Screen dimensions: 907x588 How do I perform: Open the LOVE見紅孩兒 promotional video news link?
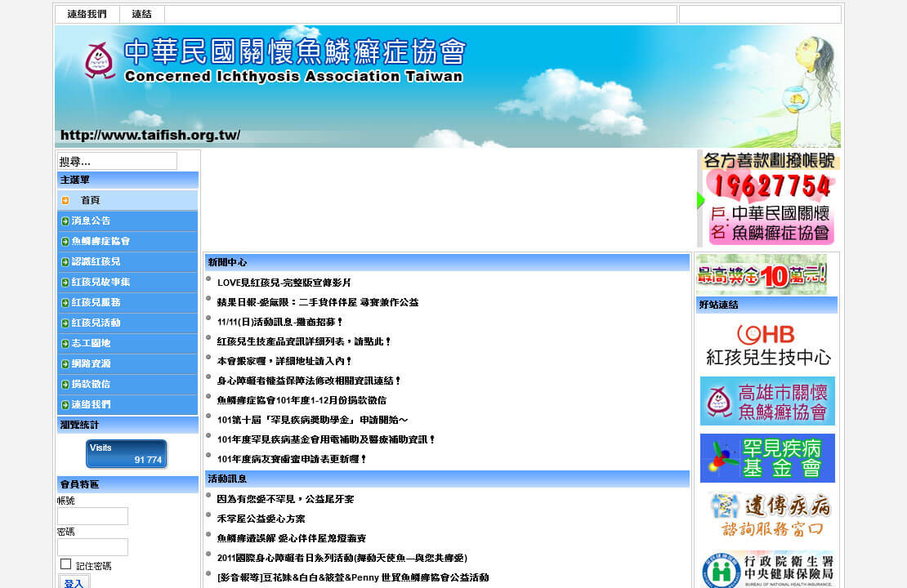(284, 283)
